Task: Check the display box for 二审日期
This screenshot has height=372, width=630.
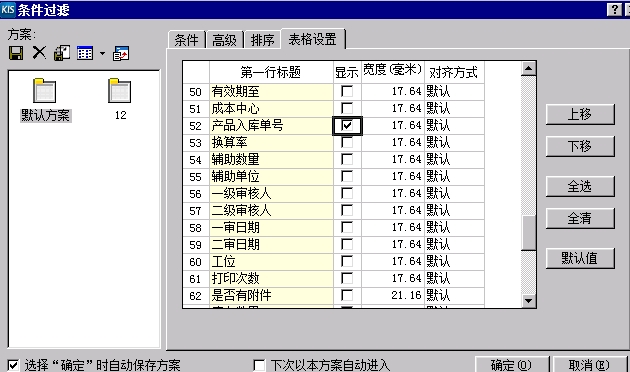Action: pos(347,244)
